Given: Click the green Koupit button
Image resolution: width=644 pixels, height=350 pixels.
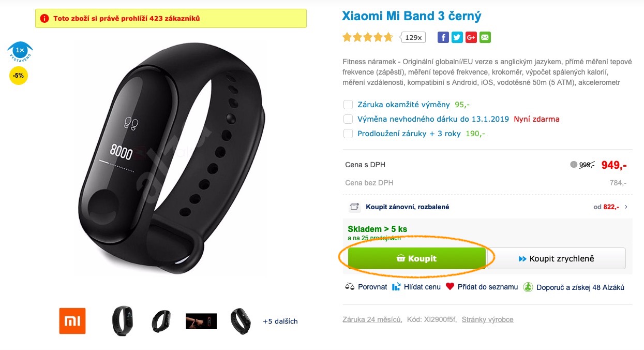Looking at the screenshot, I should point(416,258).
